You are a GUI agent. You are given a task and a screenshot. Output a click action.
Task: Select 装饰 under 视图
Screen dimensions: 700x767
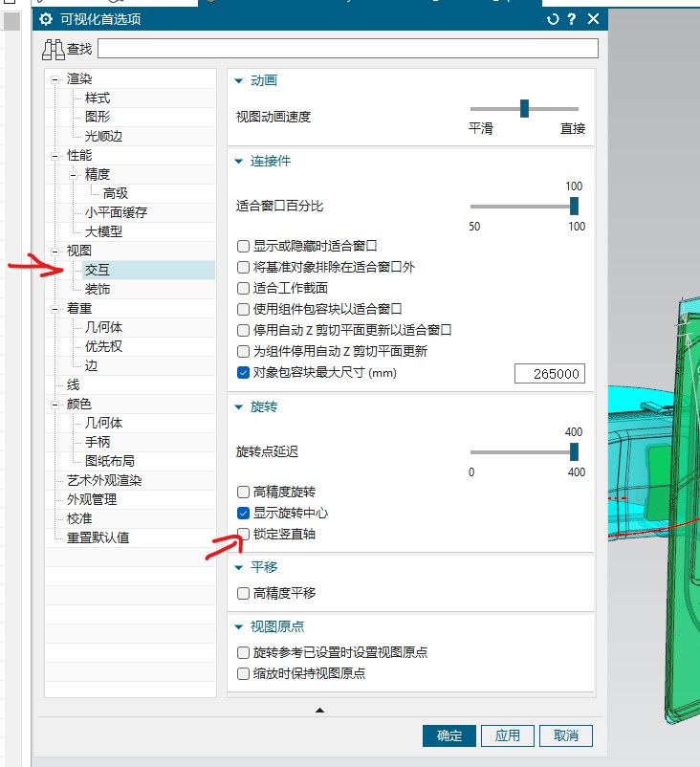(x=98, y=289)
